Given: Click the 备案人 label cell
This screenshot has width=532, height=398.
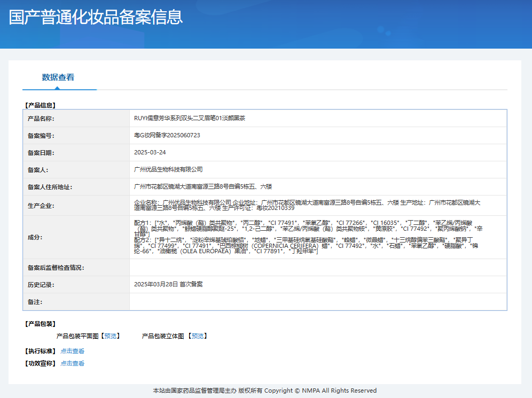Looking at the screenshot, I should [x=76, y=170].
